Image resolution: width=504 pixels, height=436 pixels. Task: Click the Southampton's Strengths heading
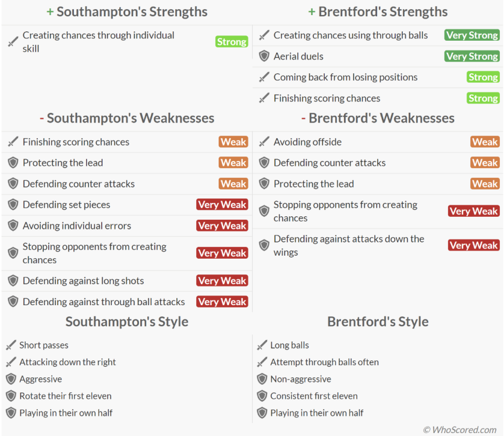[126, 12]
